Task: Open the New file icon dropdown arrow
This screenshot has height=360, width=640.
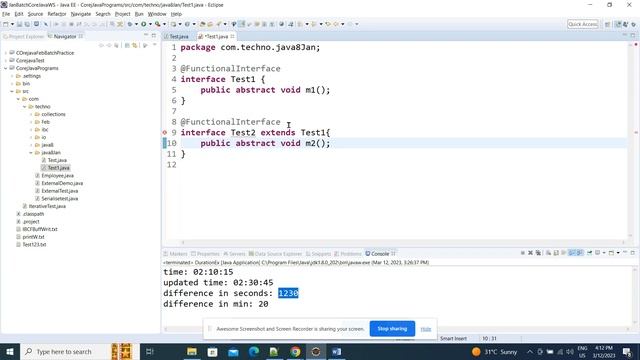Action: [x=12, y=24]
